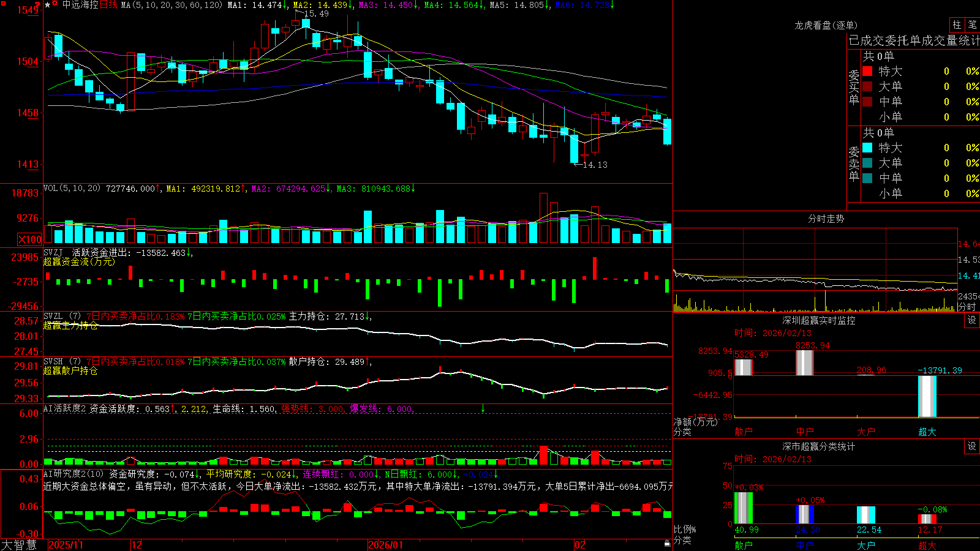Switch to 柱 bar view button

pyautogui.click(x=957, y=24)
